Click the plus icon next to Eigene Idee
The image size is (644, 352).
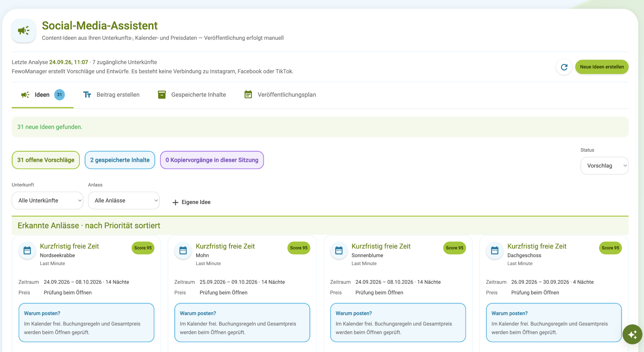point(175,202)
